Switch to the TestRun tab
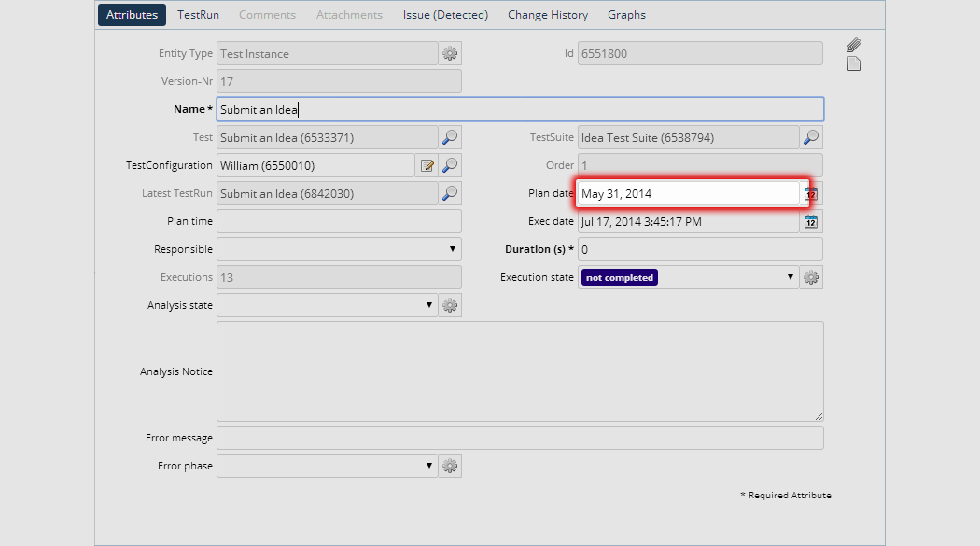980x546 pixels. (x=198, y=14)
